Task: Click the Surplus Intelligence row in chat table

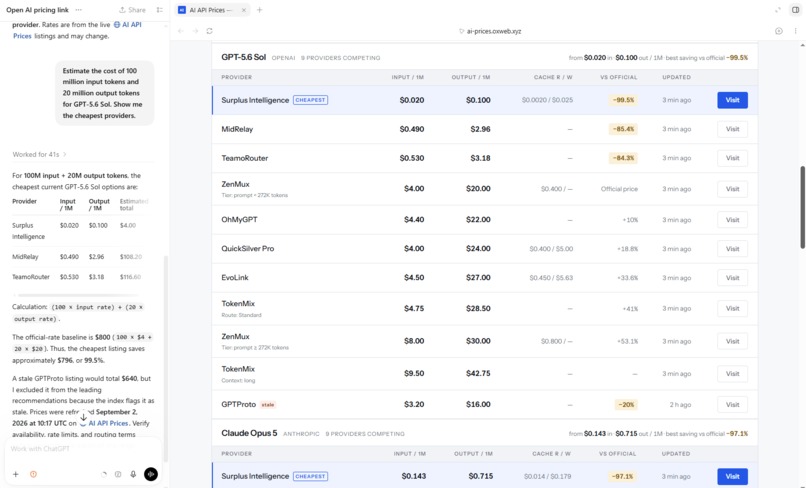Action: tap(81, 231)
